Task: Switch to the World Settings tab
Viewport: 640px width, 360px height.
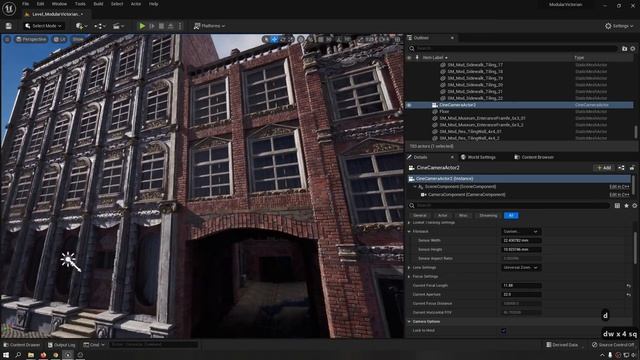Action: (x=478, y=157)
